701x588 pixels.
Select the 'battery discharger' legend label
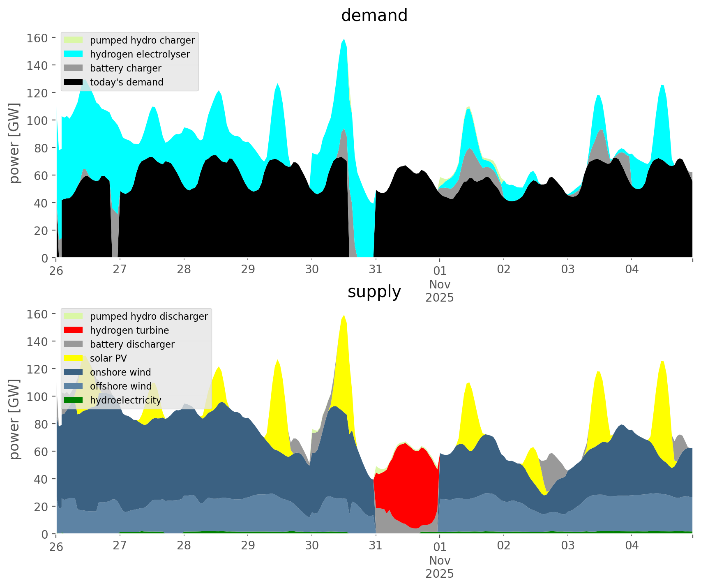point(132,344)
